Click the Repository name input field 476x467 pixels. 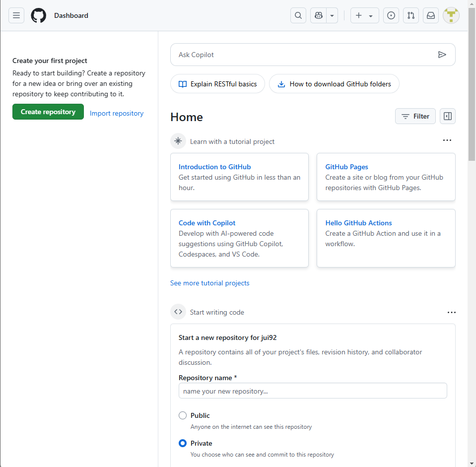click(x=313, y=391)
